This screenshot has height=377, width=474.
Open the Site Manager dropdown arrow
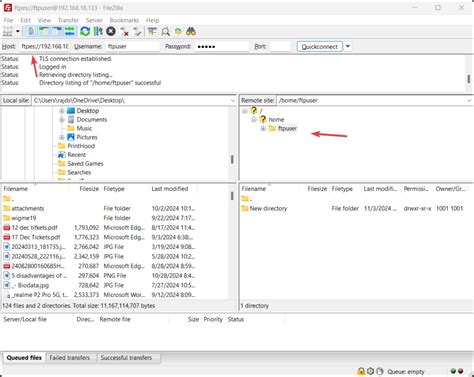(18, 32)
